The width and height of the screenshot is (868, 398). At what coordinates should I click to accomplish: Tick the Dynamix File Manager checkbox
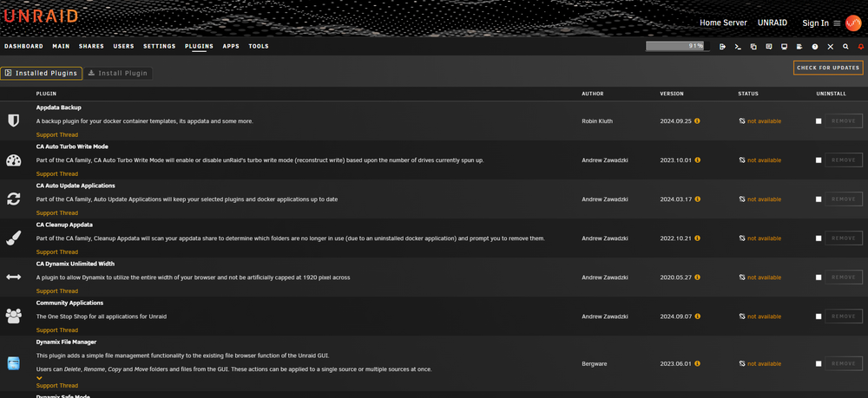click(819, 363)
